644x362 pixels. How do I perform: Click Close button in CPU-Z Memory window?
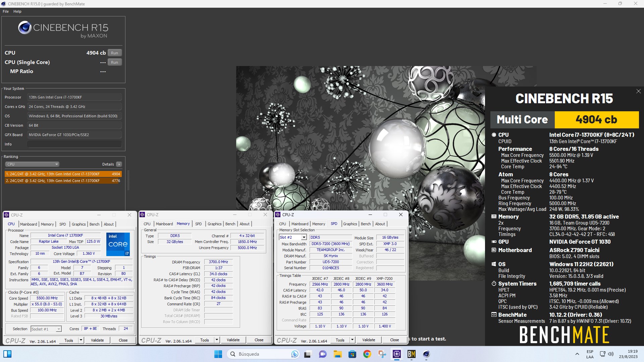(x=259, y=340)
